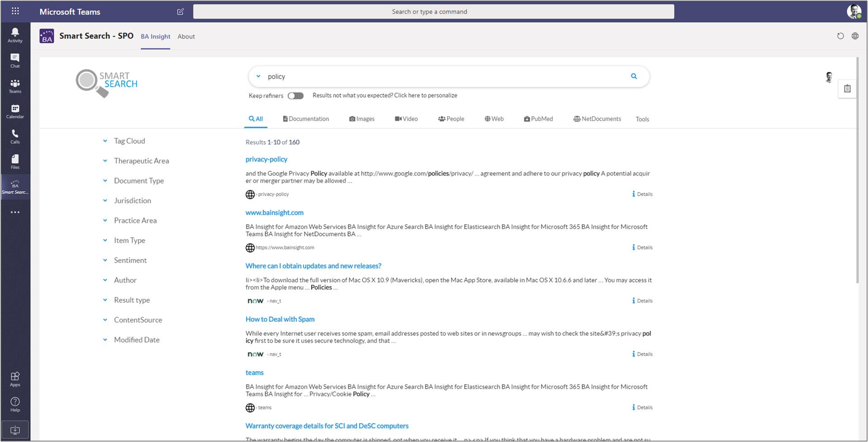The height and width of the screenshot is (442, 868).
Task: Select the Web results tab
Action: point(494,119)
